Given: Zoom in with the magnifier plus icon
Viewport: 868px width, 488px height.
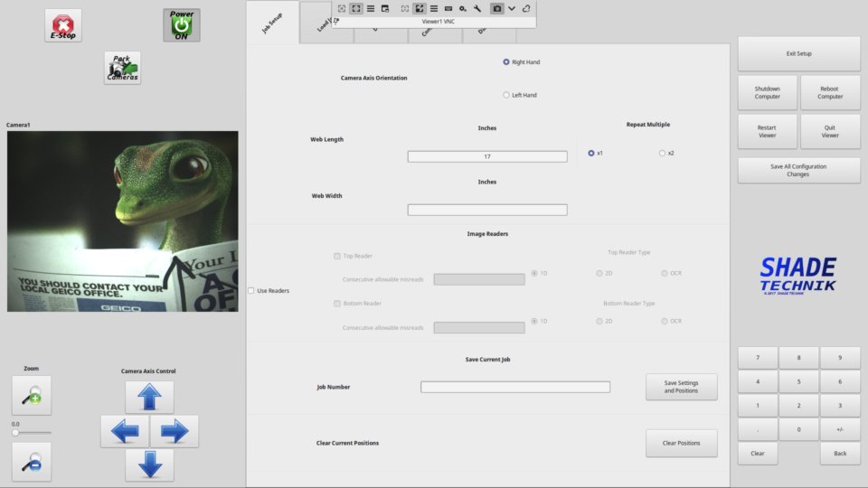Looking at the screenshot, I should click(32, 396).
